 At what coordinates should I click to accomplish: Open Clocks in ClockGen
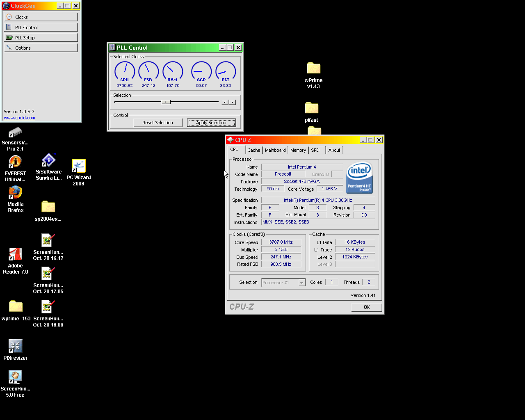pos(41,17)
